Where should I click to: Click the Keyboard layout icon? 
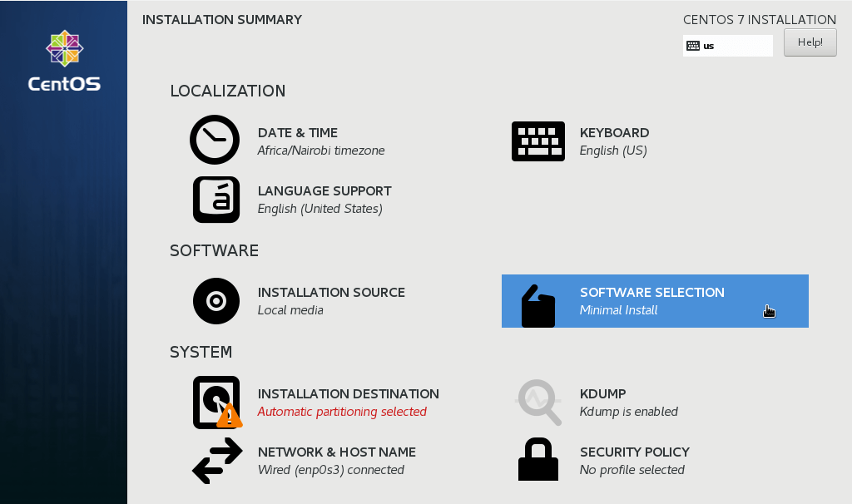[x=538, y=141]
